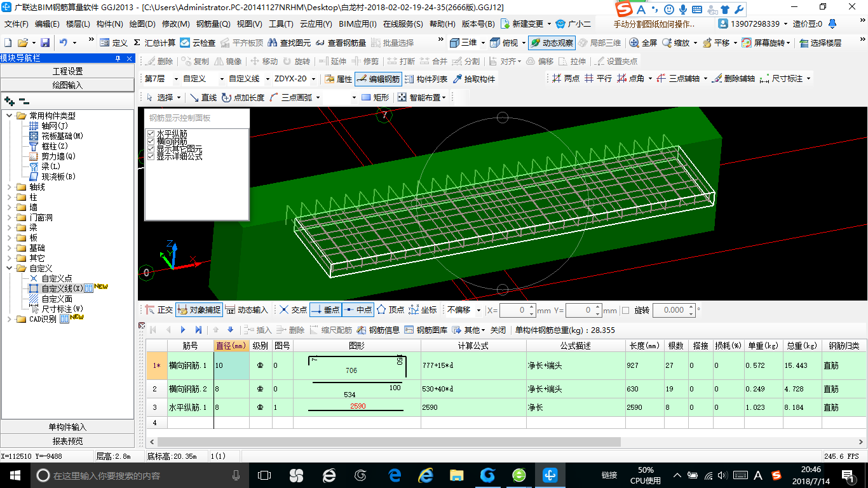Viewport: 868px width, 488px height.
Task: Select the 矩形 rectangle tool
Action: tap(375, 97)
